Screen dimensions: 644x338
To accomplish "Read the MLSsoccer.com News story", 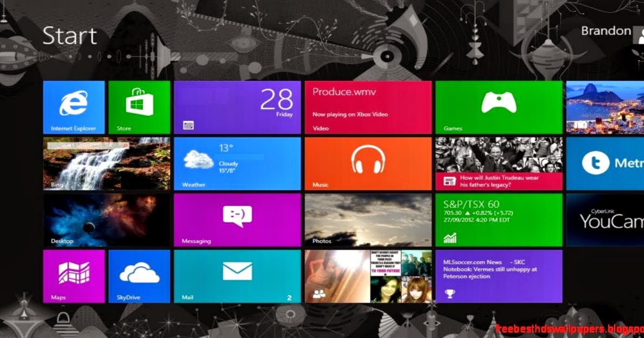I will point(498,276).
